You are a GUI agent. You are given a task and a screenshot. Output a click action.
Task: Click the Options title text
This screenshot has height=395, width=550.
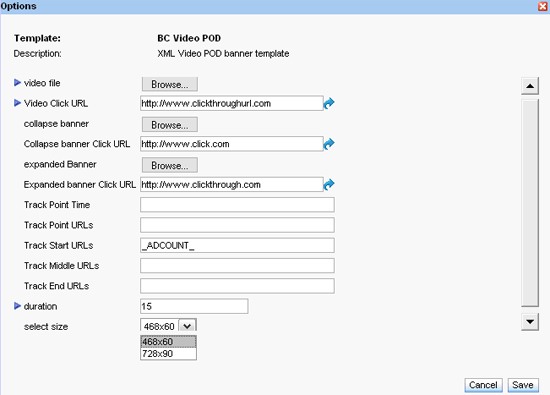point(18,6)
